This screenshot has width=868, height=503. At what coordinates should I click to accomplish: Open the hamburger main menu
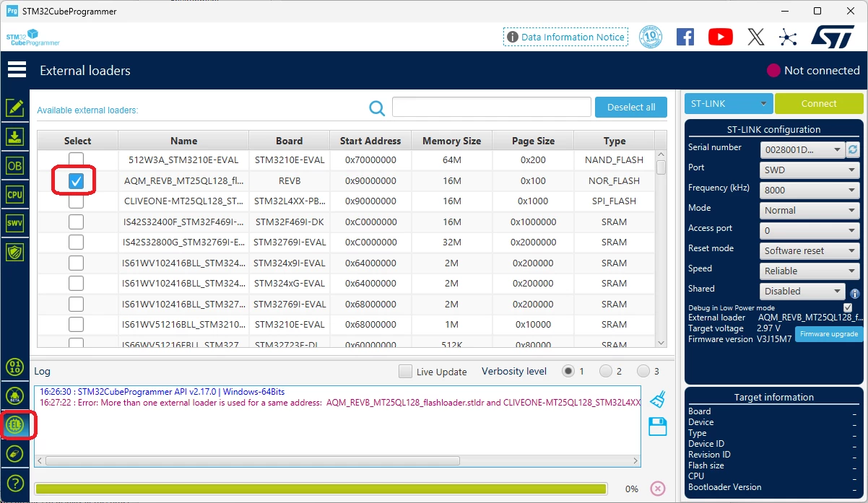(17, 70)
